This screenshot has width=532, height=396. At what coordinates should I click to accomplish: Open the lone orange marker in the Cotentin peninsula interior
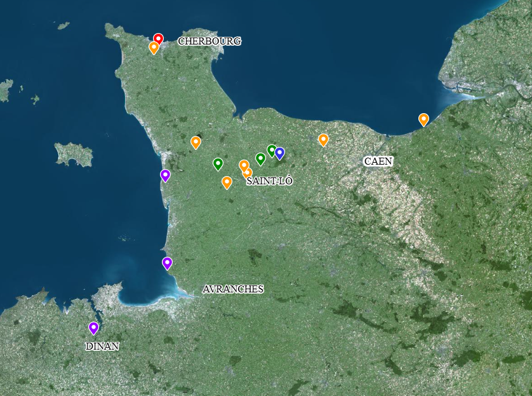point(196,142)
